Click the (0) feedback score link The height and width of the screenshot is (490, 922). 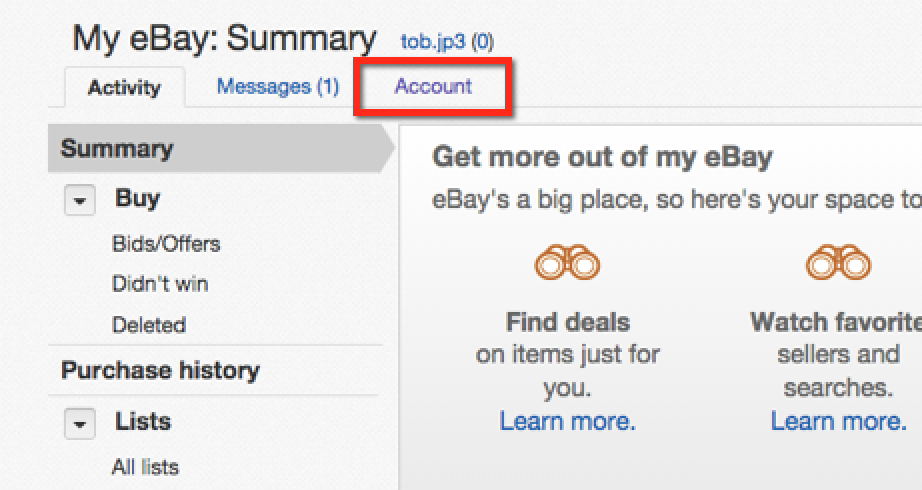(x=483, y=42)
